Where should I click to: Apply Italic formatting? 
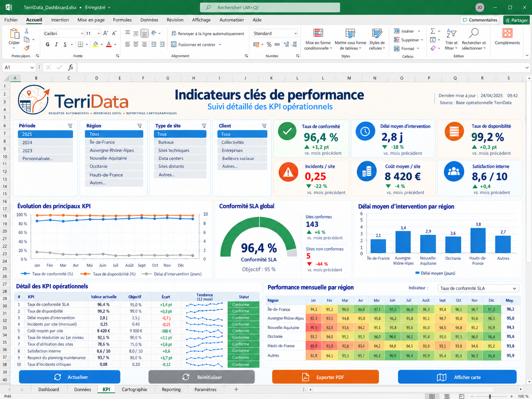click(x=56, y=44)
